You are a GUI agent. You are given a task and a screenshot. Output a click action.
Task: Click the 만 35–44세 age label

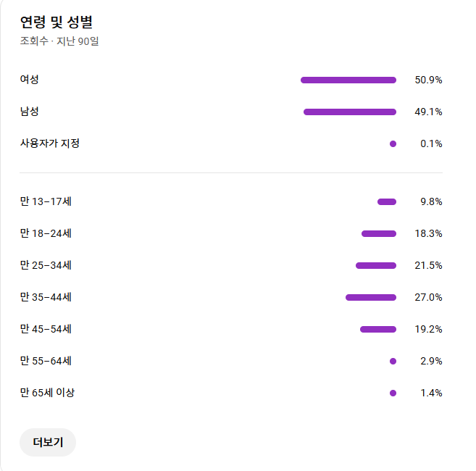pos(46,296)
